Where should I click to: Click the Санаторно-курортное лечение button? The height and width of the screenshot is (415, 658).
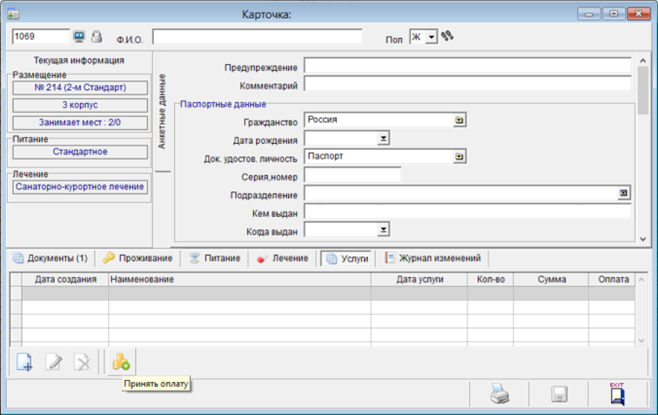coord(79,186)
